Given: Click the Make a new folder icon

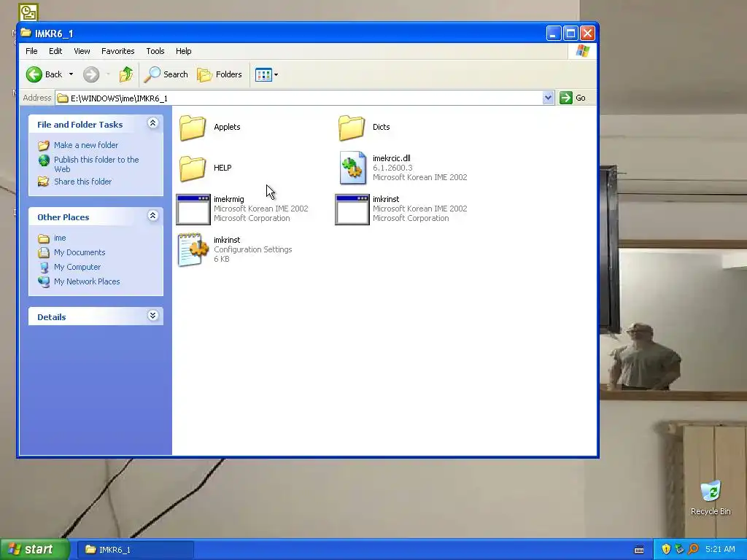Looking at the screenshot, I should [43, 145].
